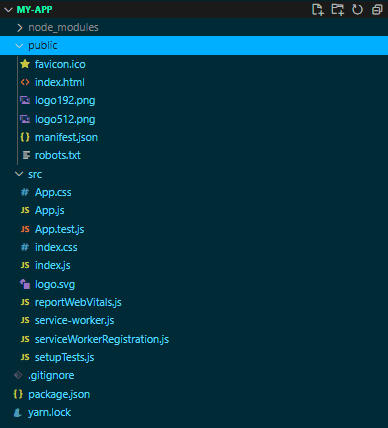The image size is (388, 428).
Task: Refresh the explorer with the reload icon
Action: [x=357, y=9]
